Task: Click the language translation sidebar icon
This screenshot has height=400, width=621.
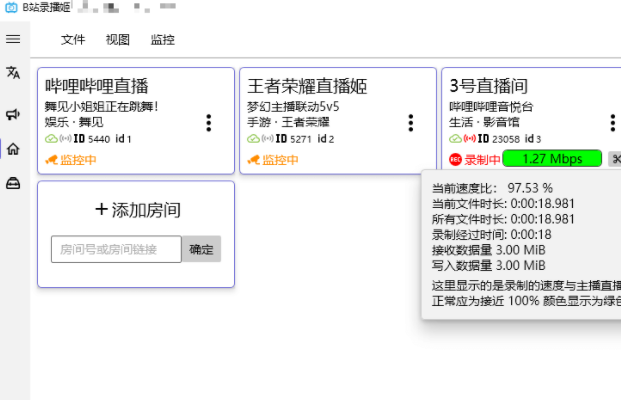Action: (13, 73)
